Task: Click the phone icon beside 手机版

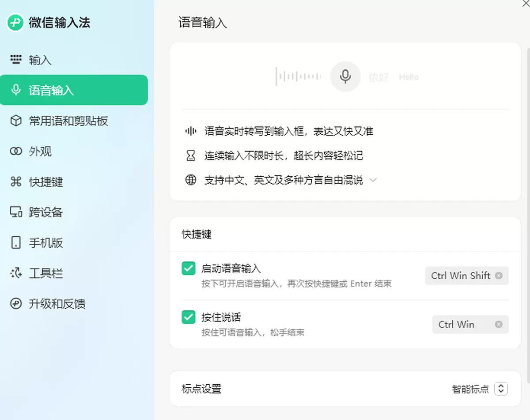Action: (16, 242)
